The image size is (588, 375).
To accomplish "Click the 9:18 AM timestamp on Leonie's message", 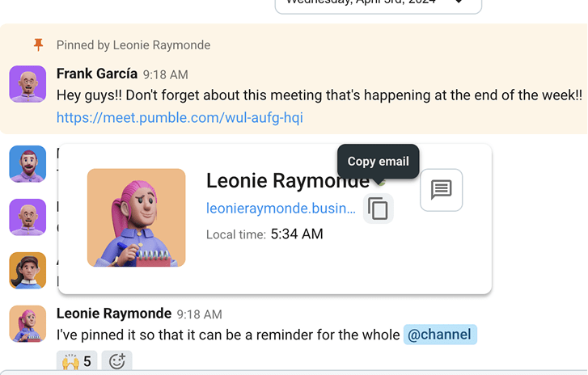I will pos(200,314).
